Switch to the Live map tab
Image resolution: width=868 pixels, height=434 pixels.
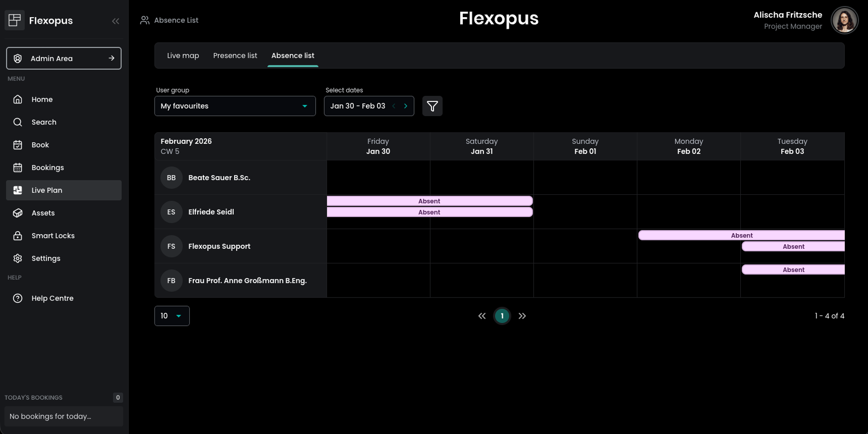pos(183,56)
